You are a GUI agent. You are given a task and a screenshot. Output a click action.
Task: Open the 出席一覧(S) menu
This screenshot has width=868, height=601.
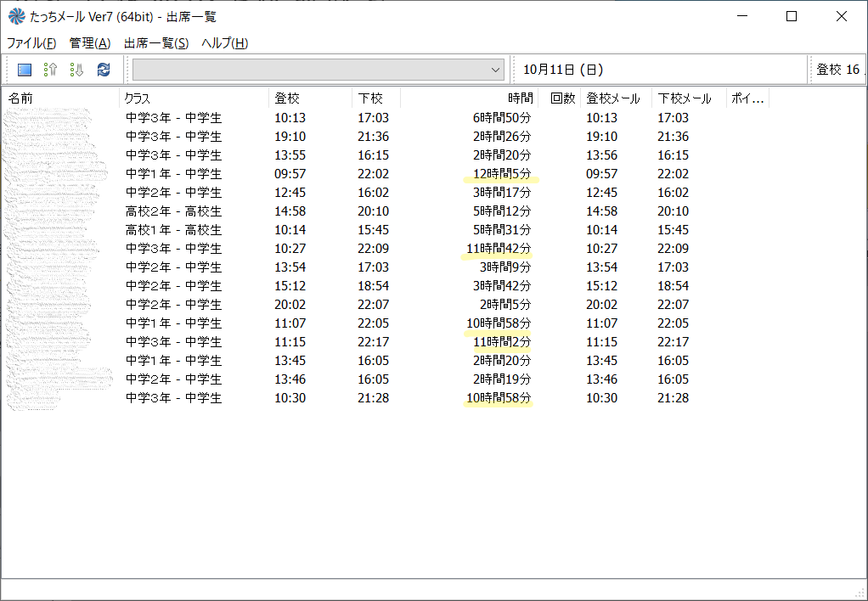(156, 43)
